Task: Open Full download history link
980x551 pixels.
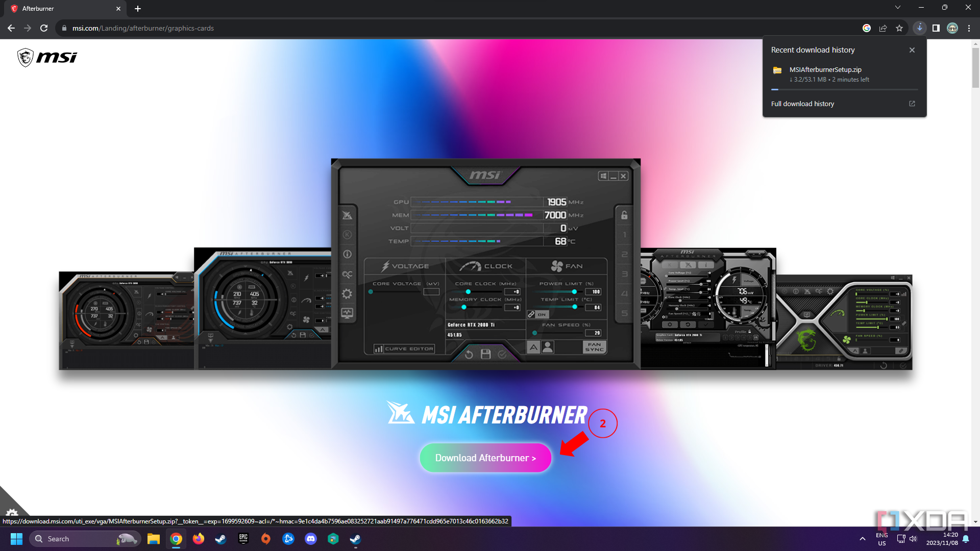Action: click(802, 104)
